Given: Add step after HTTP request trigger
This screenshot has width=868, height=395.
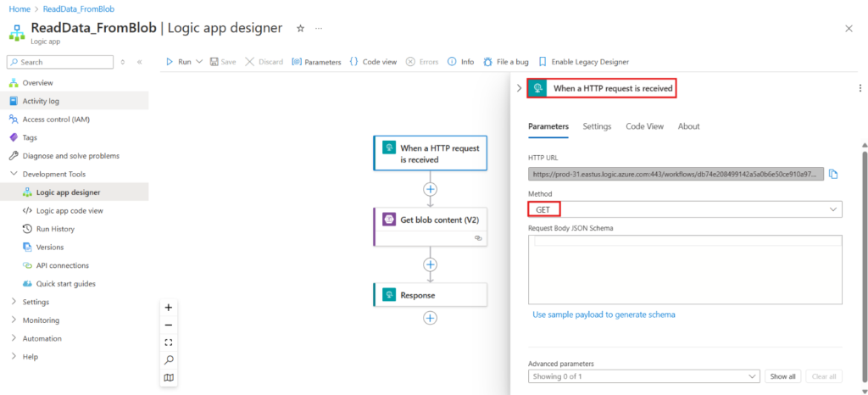Looking at the screenshot, I should (430, 189).
